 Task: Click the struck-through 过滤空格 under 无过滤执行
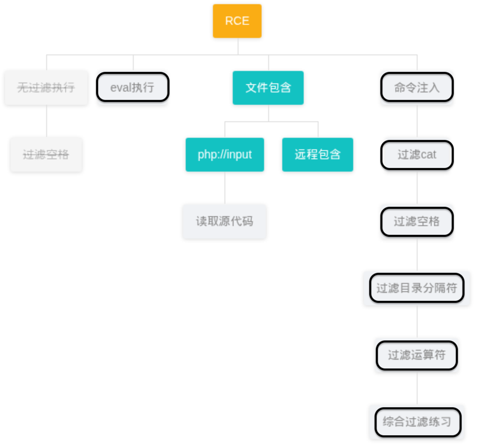(46, 155)
